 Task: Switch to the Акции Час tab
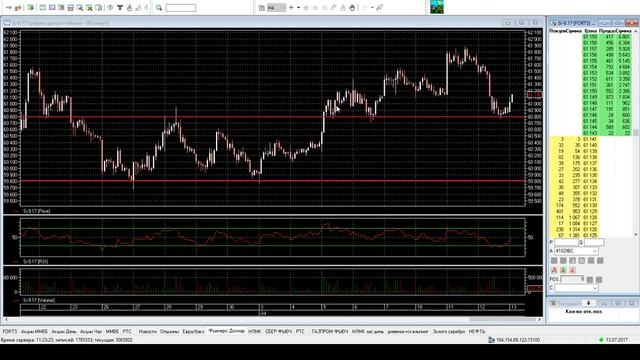(91, 331)
